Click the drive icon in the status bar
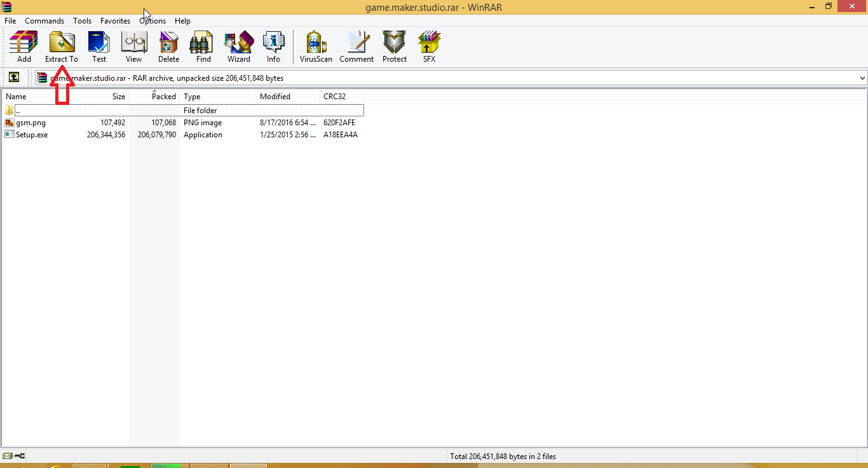Screen dimensions: 868x468 click(x=7, y=456)
